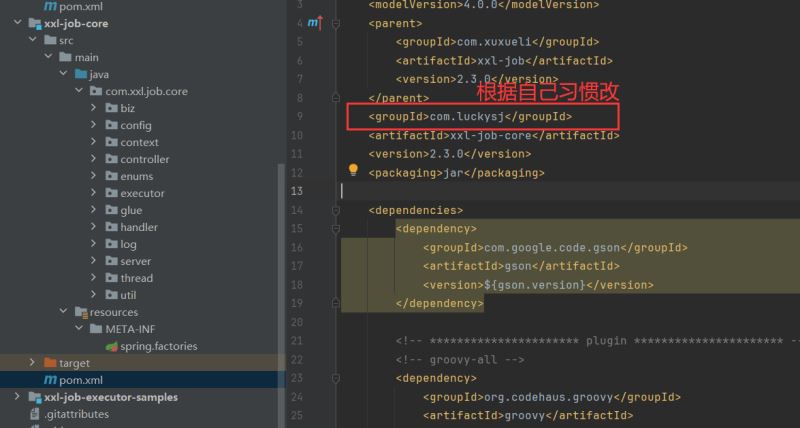Click the xxl-job-core module folder icon
This screenshot has width=800, height=428.
(x=35, y=23)
